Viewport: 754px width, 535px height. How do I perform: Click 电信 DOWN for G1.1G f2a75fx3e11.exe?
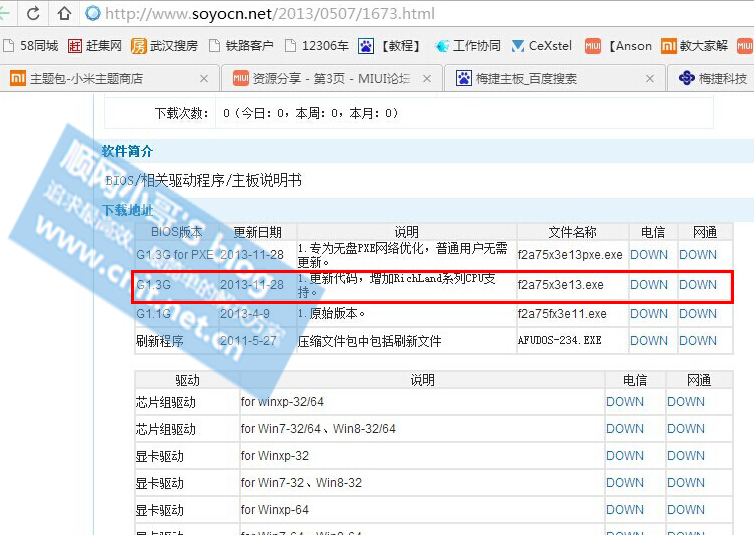(x=649, y=314)
